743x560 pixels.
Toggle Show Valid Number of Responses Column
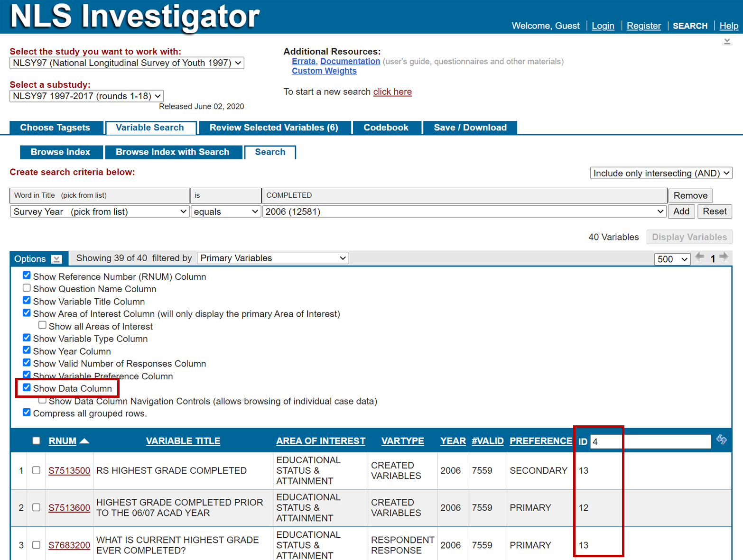point(27,362)
